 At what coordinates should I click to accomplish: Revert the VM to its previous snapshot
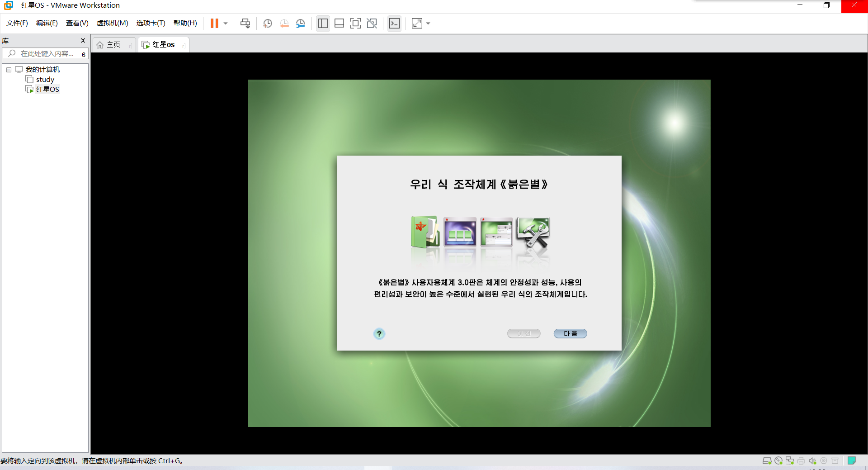(284, 24)
